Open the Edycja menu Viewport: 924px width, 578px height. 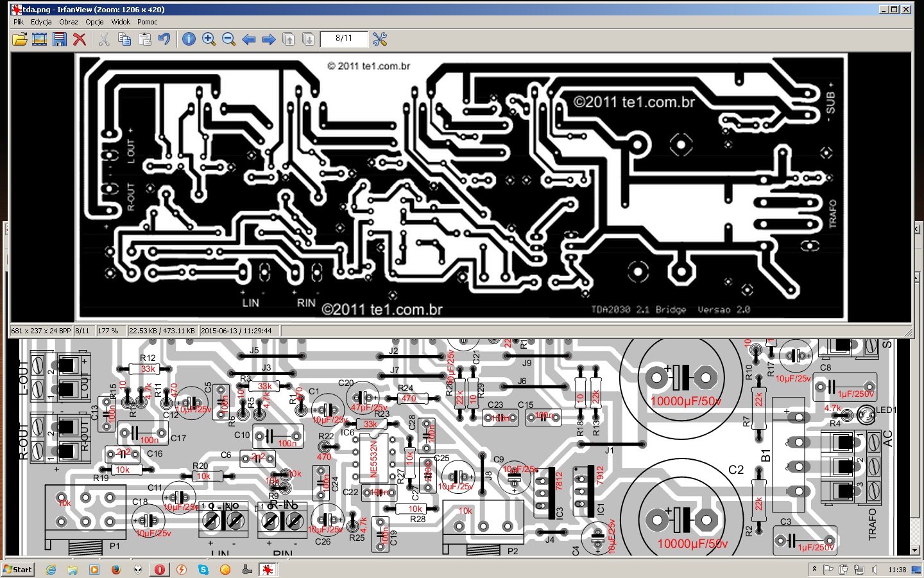41,22
